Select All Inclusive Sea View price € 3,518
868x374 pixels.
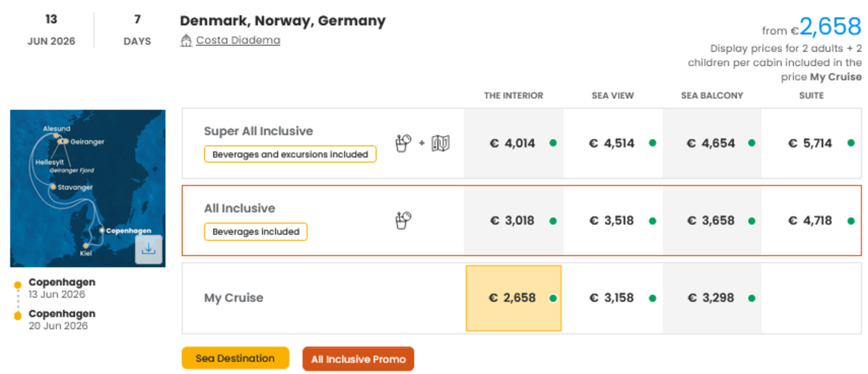pos(612,221)
